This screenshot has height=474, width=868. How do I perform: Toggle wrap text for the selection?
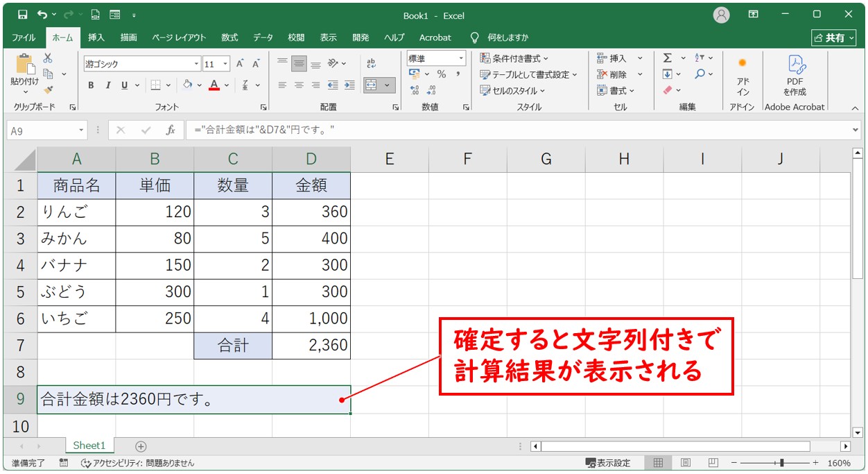(372, 63)
